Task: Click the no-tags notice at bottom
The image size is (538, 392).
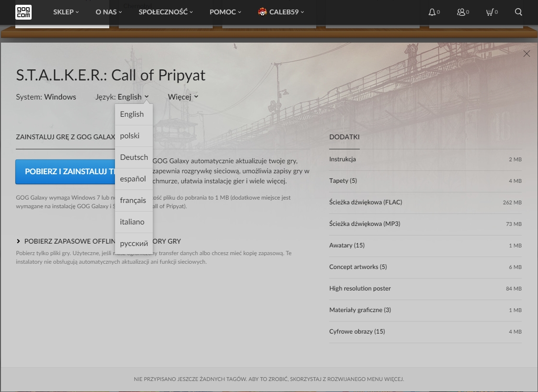Action: [x=269, y=380]
